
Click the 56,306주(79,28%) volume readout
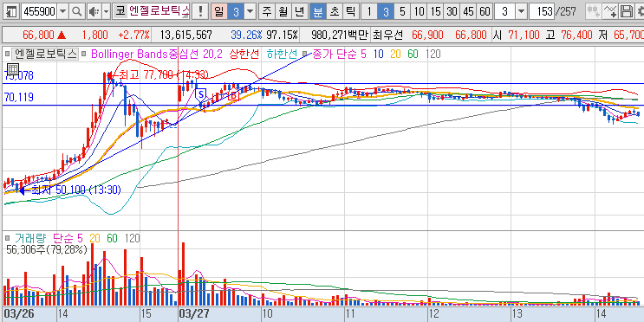pyautogui.click(x=47, y=249)
